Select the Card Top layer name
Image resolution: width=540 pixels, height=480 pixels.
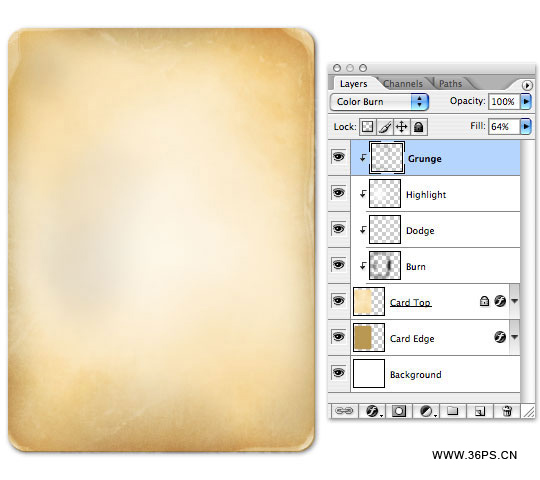tap(410, 303)
